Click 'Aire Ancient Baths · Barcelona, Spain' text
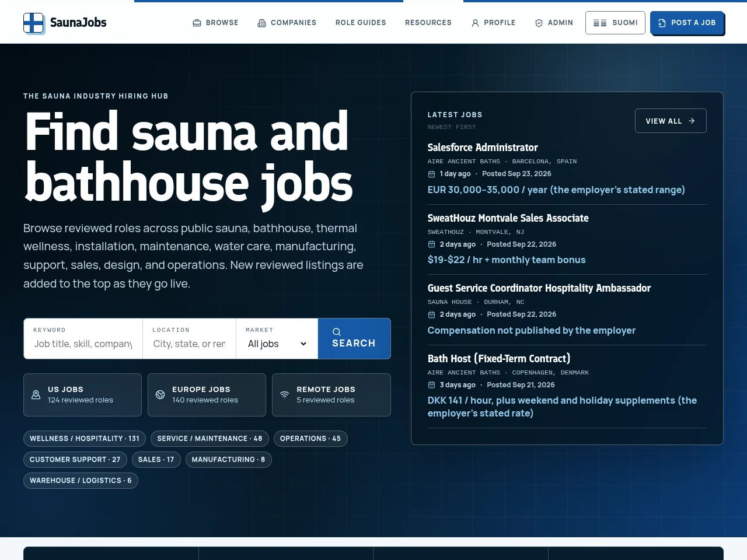Screen dimensions: 747x560 (x=502, y=162)
